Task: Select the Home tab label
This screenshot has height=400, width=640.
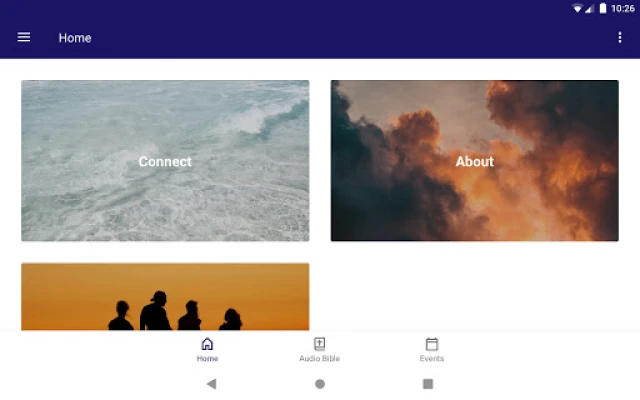Action: point(207,358)
